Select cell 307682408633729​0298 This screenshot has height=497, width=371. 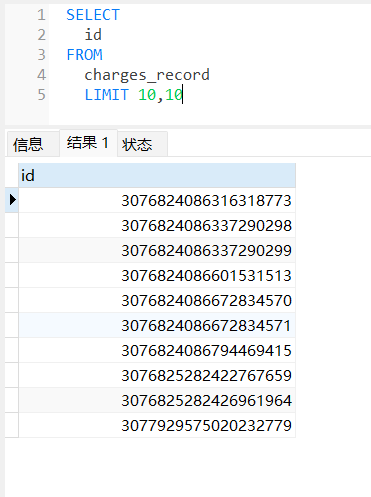pyautogui.click(x=157, y=225)
